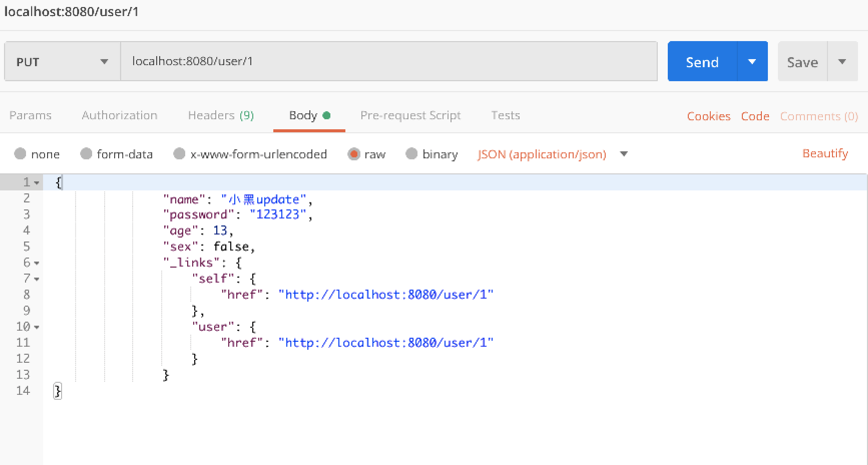The width and height of the screenshot is (868, 465).
Task: Click the href URL on line 11
Action: click(x=386, y=343)
